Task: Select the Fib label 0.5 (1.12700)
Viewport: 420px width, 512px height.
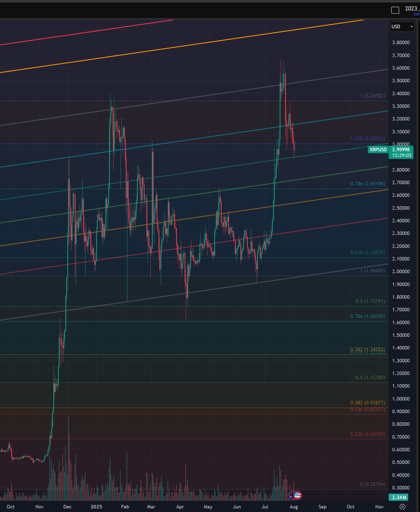Action: (370, 377)
